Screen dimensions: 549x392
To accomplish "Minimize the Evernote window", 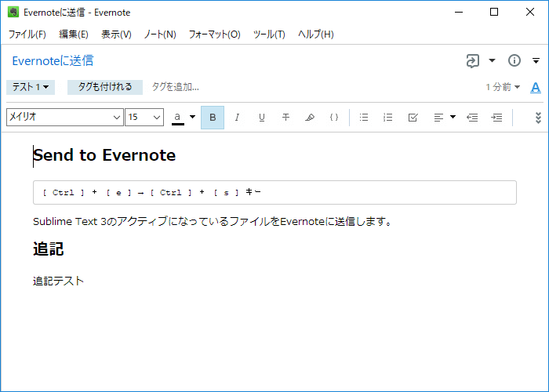I will click(x=459, y=13).
